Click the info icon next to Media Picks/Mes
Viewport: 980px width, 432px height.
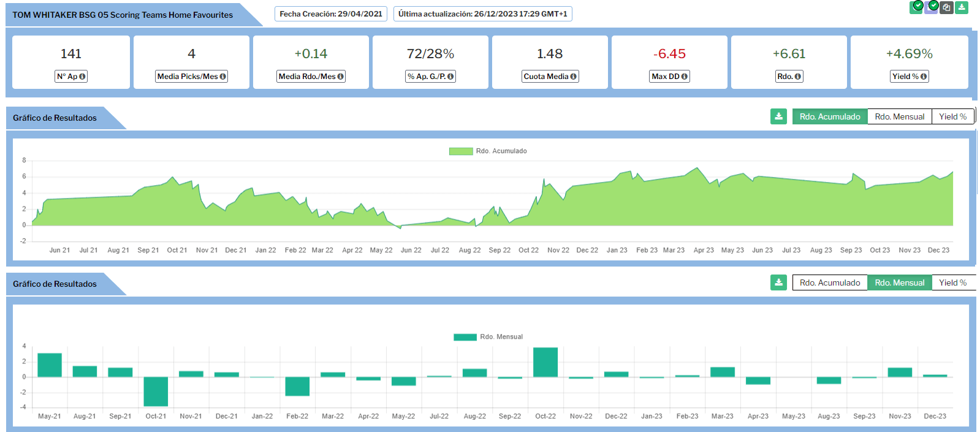click(222, 77)
